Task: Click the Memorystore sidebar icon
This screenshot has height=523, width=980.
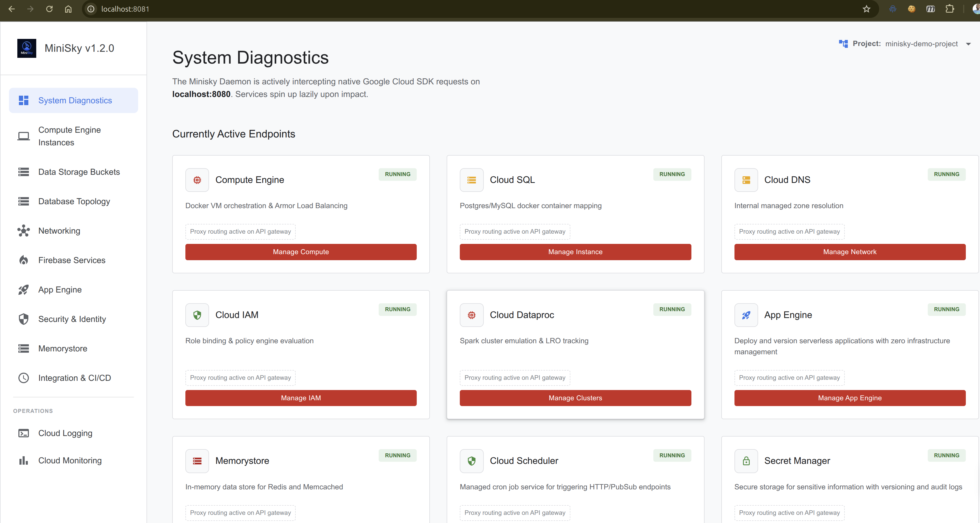Action: (x=24, y=349)
